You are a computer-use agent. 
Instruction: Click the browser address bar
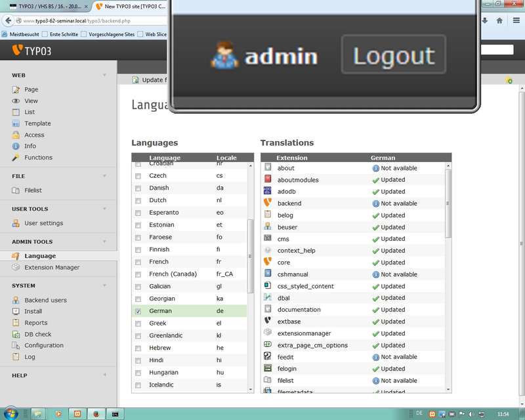[x=91, y=21]
